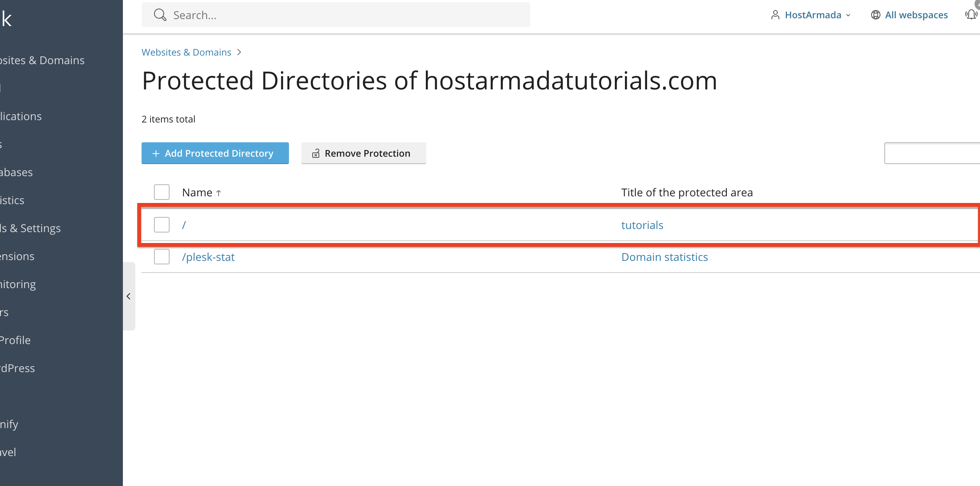
Task: Open the tutorials protected area title
Action: pyautogui.click(x=642, y=225)
